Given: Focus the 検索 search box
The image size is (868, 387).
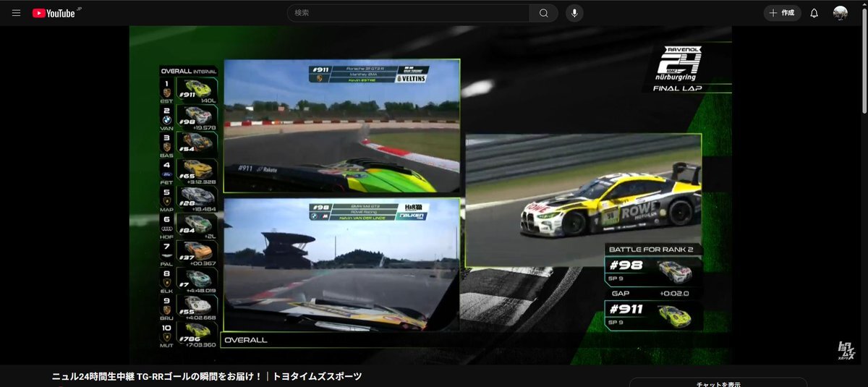Looking at the screenshot, I should point(409,13).
